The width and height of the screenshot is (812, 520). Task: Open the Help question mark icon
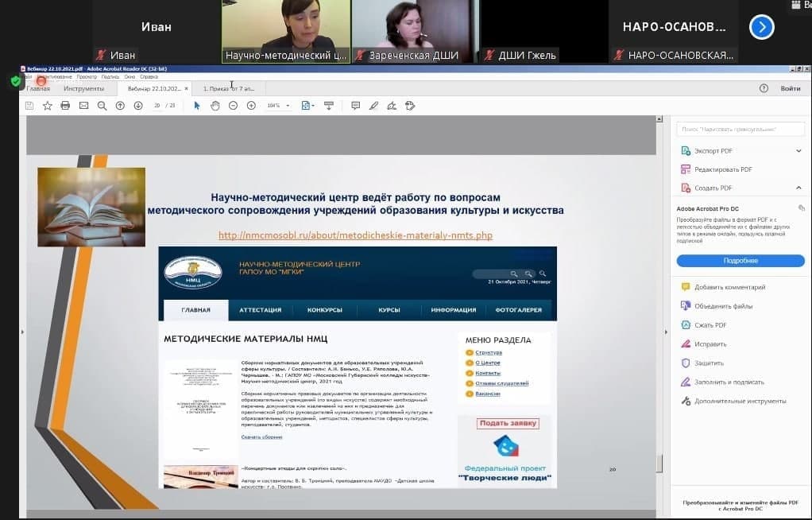click(764, 88)
